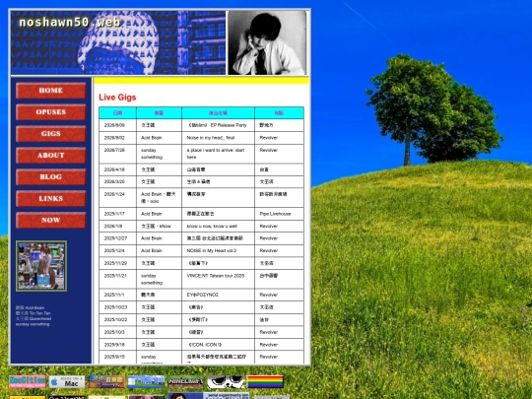Select 'know u now, know u well' cell
Viewport: 532px width, 399px height.
click(218, 226)
